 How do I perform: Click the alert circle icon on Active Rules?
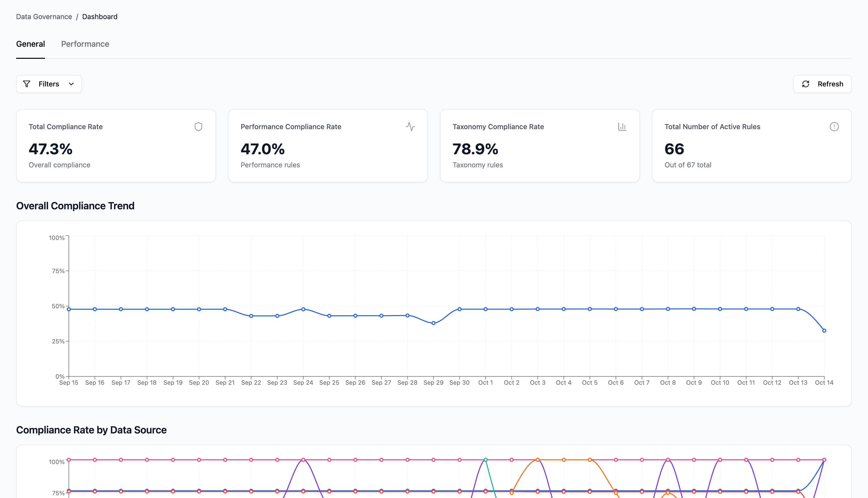click(834, 127)
